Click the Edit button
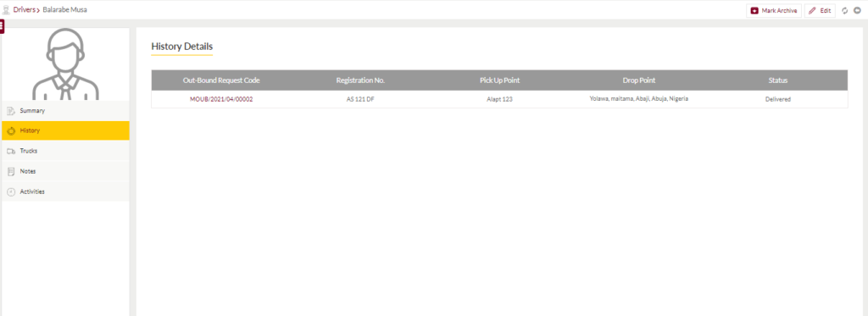Screen dimensions: 868x316 tap(820, 10)
